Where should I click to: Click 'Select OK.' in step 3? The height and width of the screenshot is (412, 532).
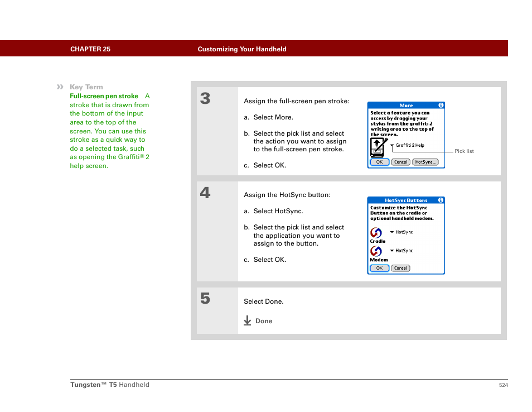(x=270, y=165)
